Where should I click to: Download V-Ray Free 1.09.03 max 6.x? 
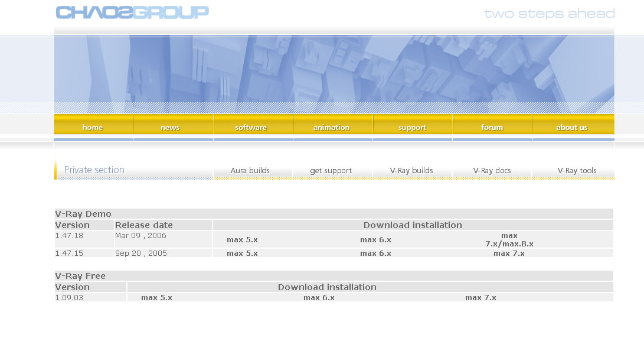click(319, 298)
